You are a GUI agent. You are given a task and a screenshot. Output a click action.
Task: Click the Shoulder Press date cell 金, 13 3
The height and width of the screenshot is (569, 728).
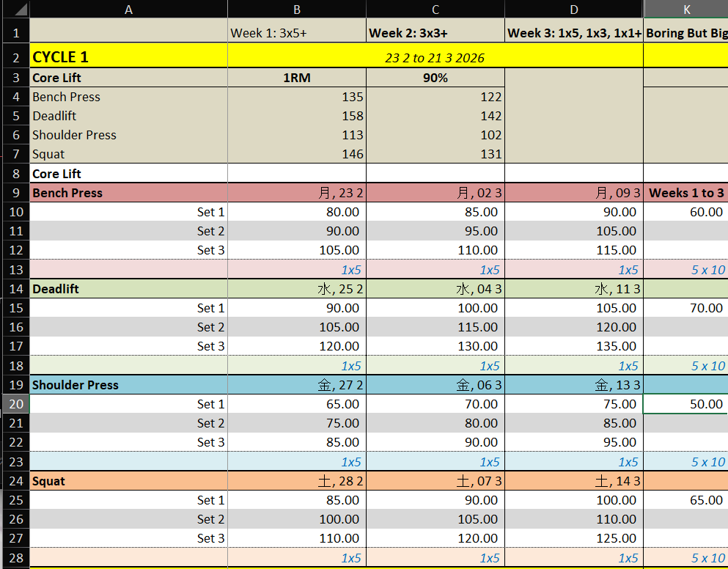[574, 385]
